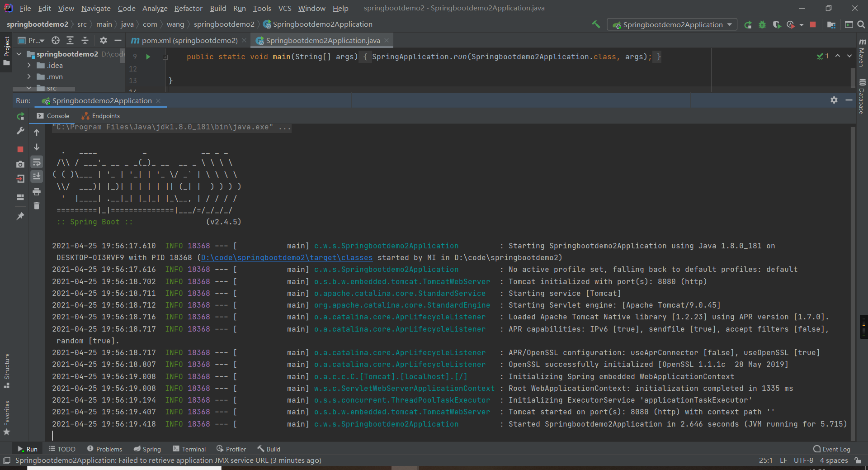
Task: Open the File menu
Action: tap(25, 8)
